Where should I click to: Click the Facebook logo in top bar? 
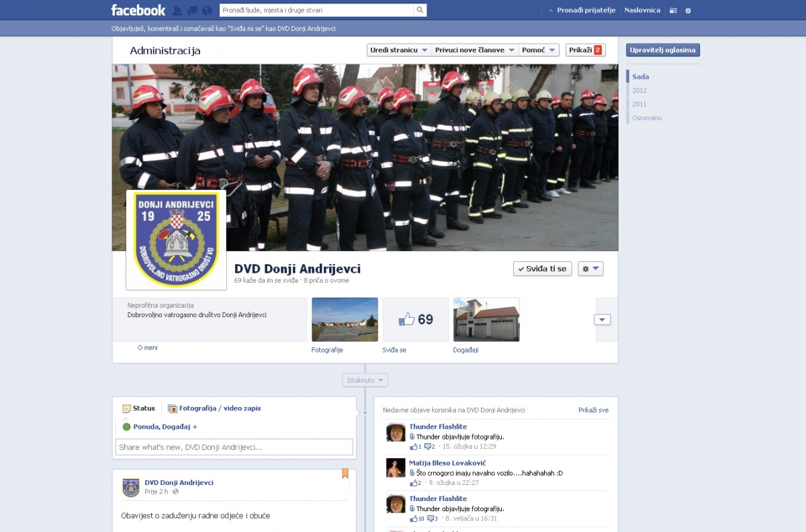pyautogui.click(x=138, y=10)
